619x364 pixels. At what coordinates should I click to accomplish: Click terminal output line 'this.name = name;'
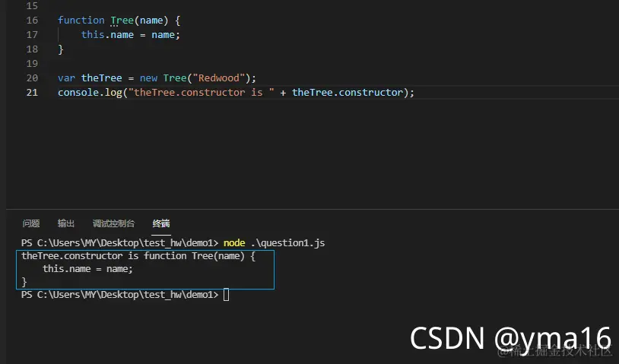pos(87,269)
